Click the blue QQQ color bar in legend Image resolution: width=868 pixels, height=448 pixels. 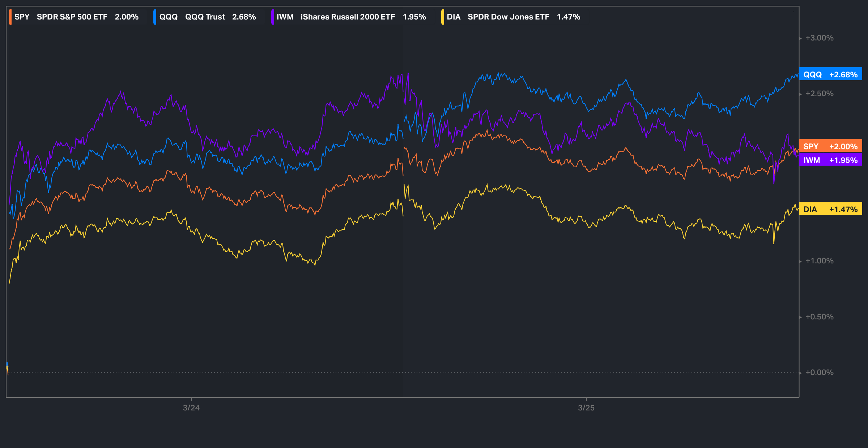[x=155, y=17]
